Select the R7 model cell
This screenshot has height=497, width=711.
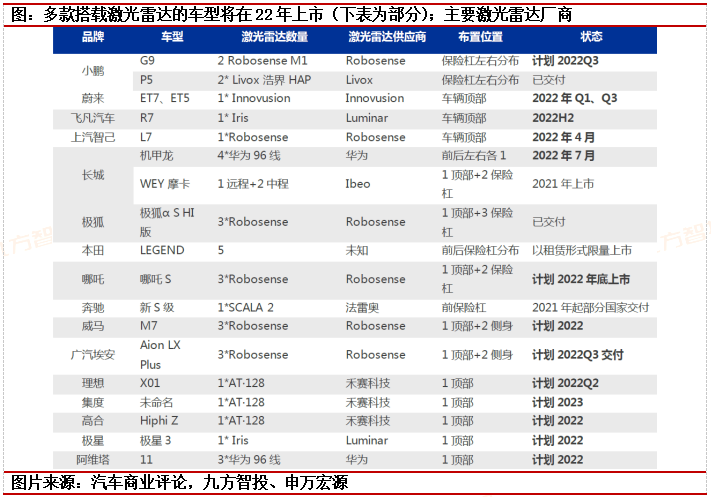pyautogui.click(x=147, y=118)
